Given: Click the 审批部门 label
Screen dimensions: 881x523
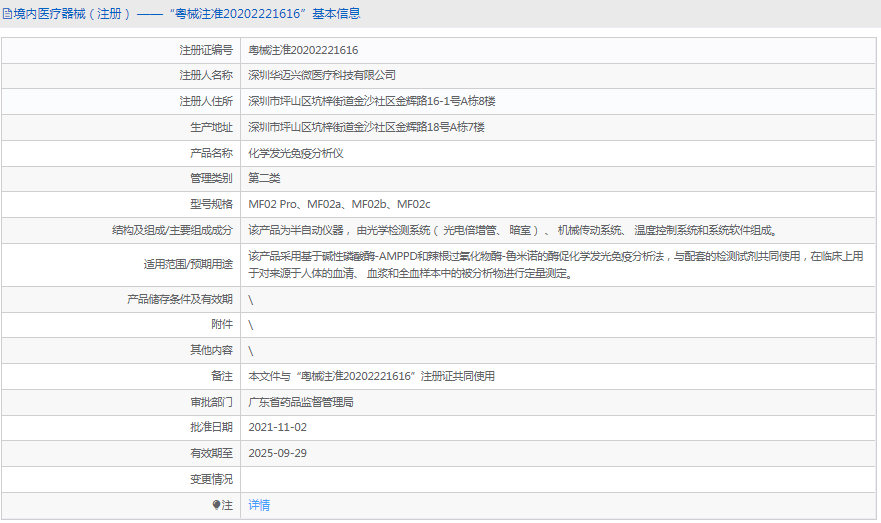Looking at the screenshot, I should point(211,402).
